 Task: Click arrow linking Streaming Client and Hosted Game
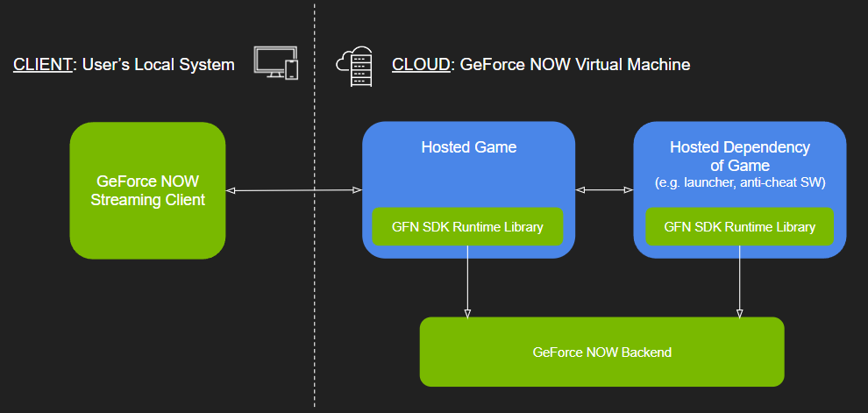(294, 189)
